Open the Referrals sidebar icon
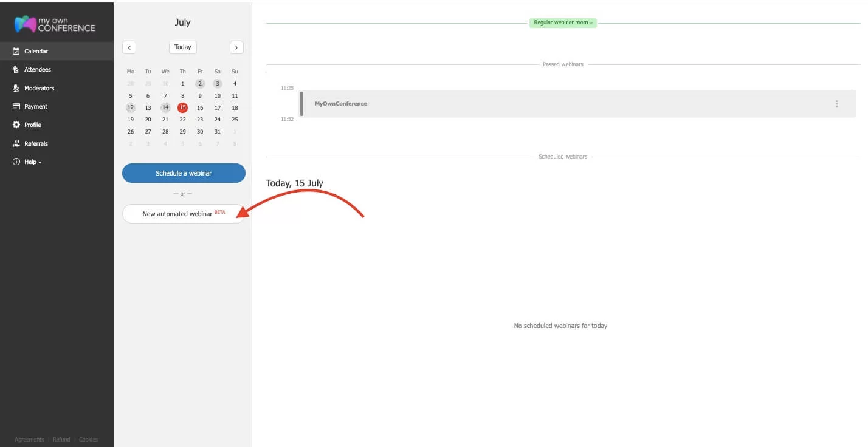Screen dimensions: 868x447 [x=15, y=143]
